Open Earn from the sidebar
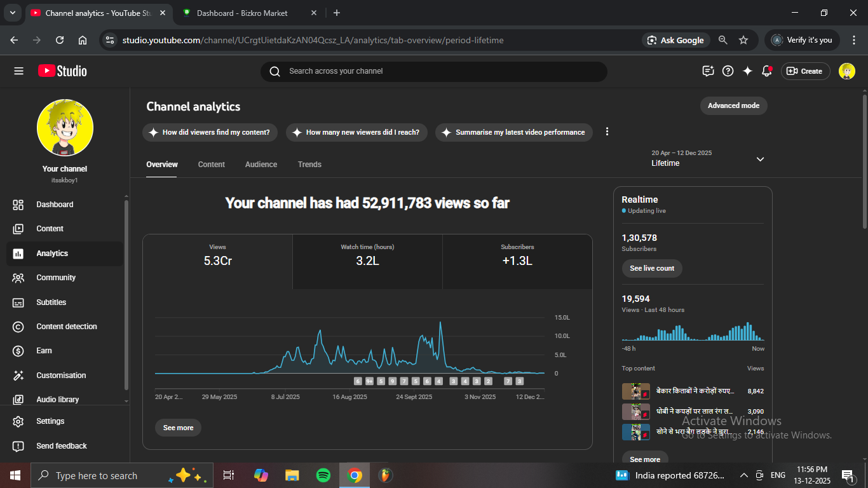The width and height of the screenshot is (868, 488). point(44,351)
